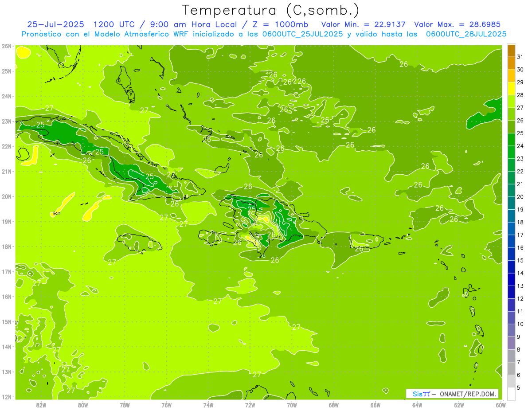Viewport: 532px width, 411px height.
Task: Click the "62W" longitude axis label
Action: (x=459, y=405)
